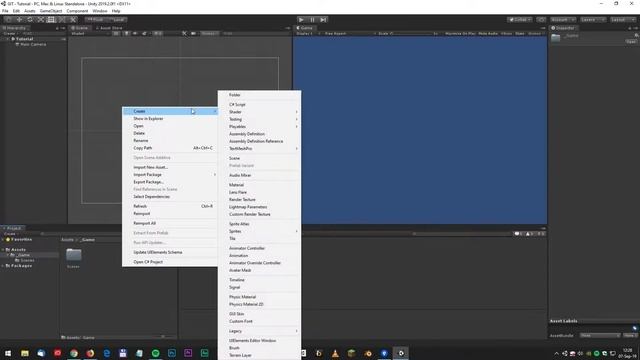Select the Scale tool in the toolbar
Screen dimensions: 640x360
[x=40, y=20]
